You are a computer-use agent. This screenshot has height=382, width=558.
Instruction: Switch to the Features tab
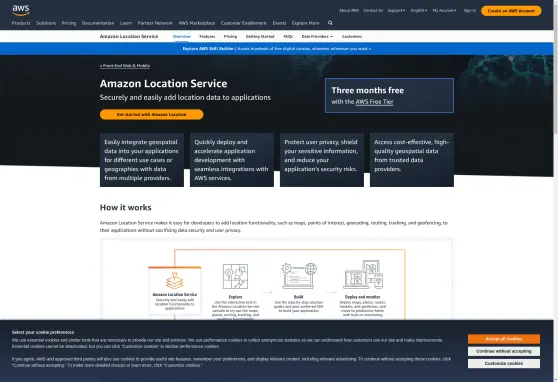click(x=207, y=36)
